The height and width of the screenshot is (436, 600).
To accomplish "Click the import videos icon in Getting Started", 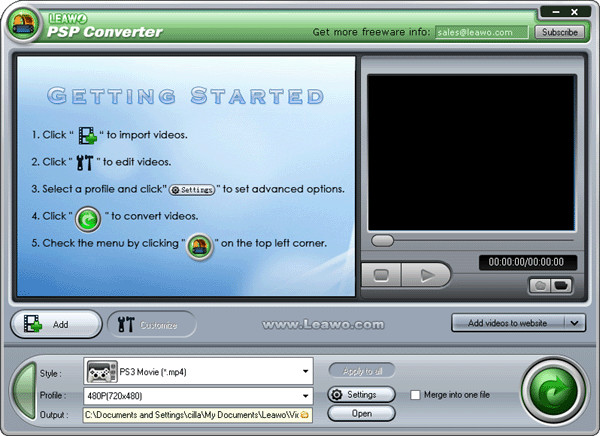I will (x=88, y=135).
